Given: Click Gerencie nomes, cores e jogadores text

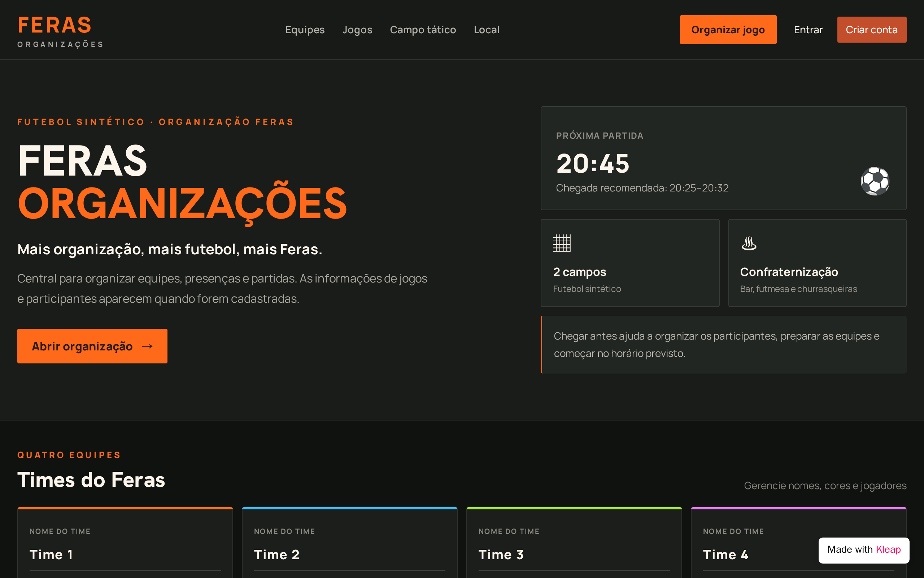Looking at the screenshot, I should coord(825,486).
